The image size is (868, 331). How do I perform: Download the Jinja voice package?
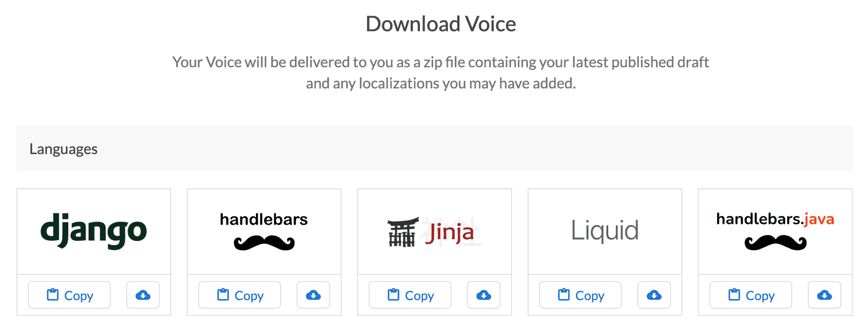click(484, 295)
